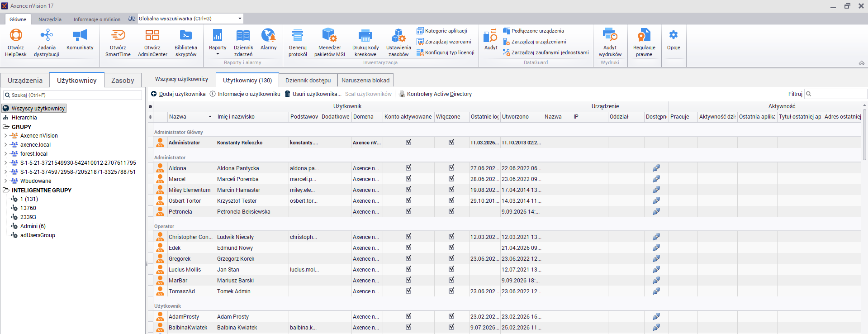Open Kontrolery Active Directory
This screenshot has width=868, height=334.
pyautogui.click(x=435, y=94)
